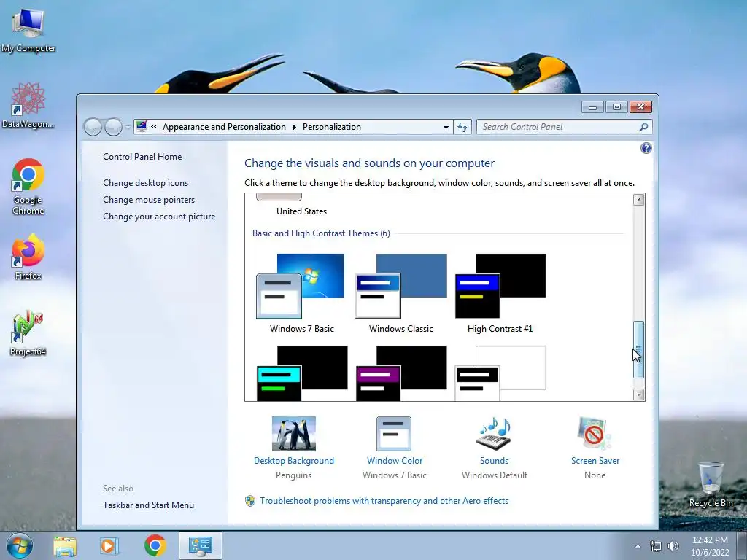Click the Window Color text link
The width and height of the screenshot is (747, 560).
[395, 461]
